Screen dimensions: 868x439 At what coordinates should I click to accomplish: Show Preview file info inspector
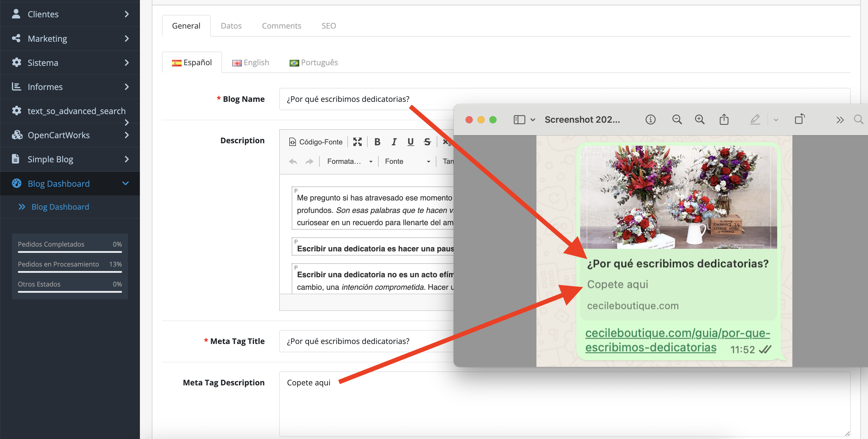650,119
